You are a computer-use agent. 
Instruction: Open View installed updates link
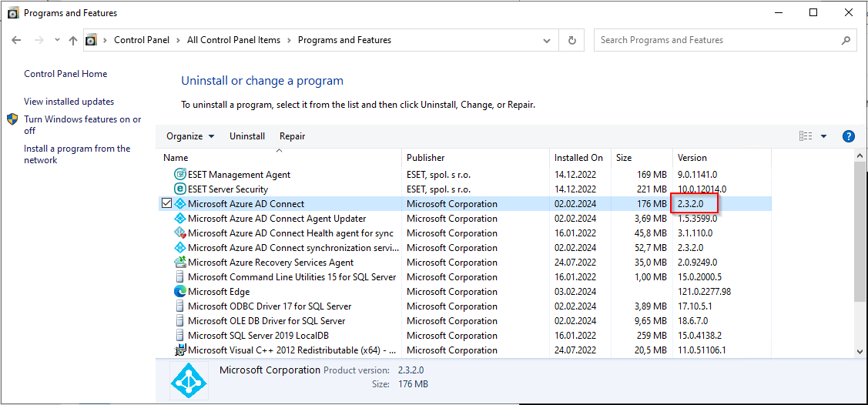(69, 102)
